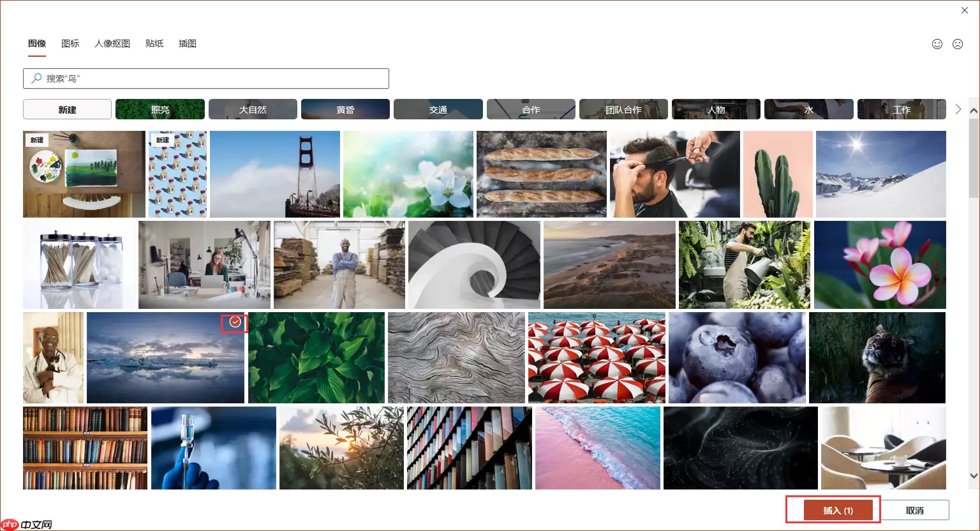Open the 贴纸 tab

point(154,43)
